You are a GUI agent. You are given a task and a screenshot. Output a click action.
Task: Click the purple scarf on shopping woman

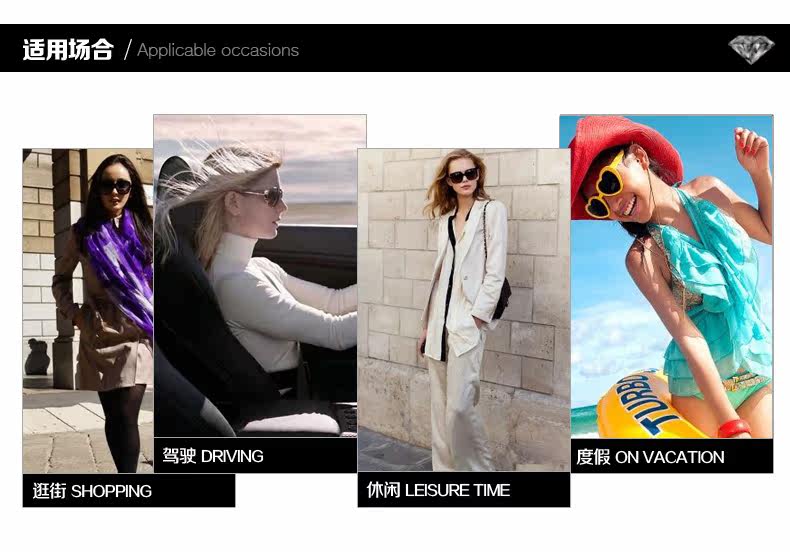(x=121, y=267)
